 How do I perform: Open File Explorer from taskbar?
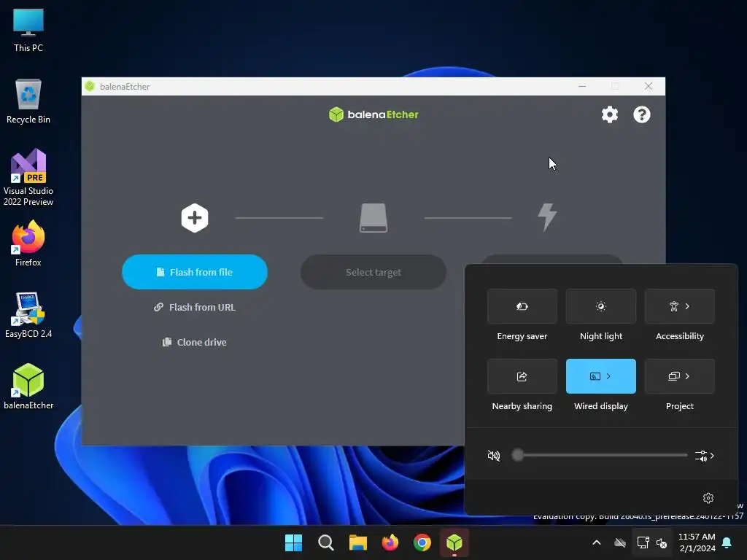pyautogui.click(x=357, y=542)
